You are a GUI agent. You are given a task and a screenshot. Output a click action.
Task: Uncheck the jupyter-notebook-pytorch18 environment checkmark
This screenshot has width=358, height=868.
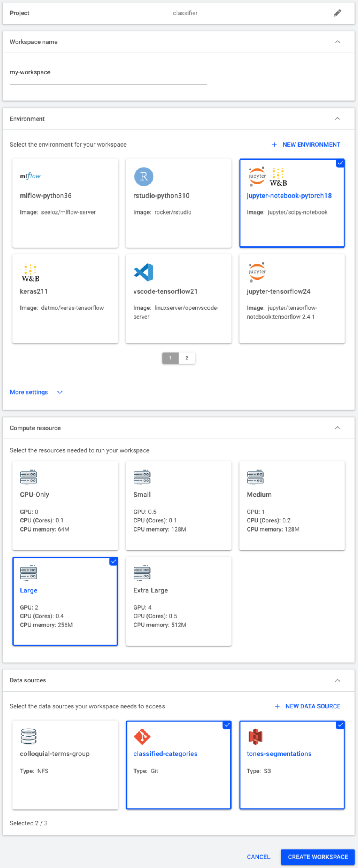340,163
